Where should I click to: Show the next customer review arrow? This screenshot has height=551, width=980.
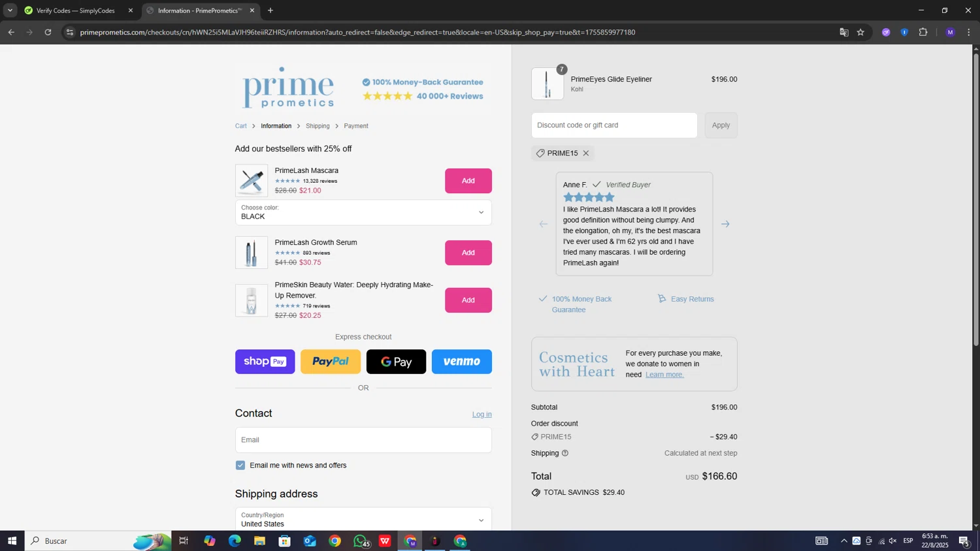click(725, 224)
